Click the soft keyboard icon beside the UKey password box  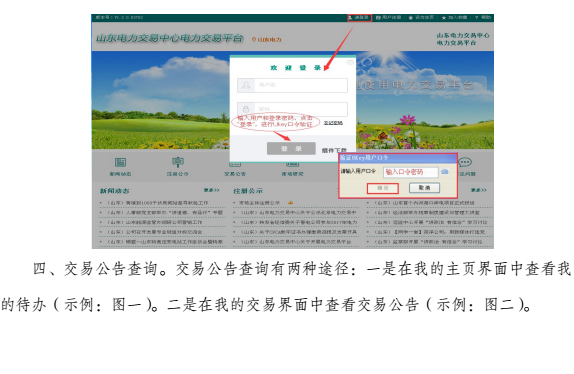pyautogui.click(x=445, y=171)
